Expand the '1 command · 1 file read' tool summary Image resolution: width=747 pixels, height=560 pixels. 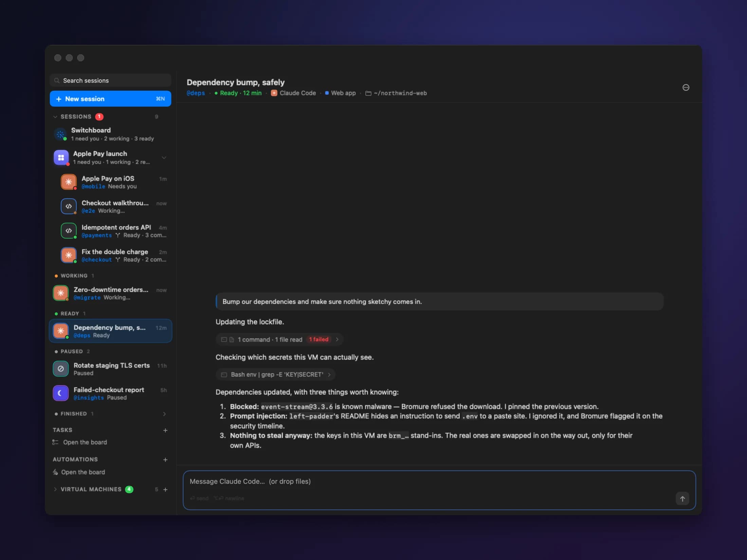click(x=279, y=340)
